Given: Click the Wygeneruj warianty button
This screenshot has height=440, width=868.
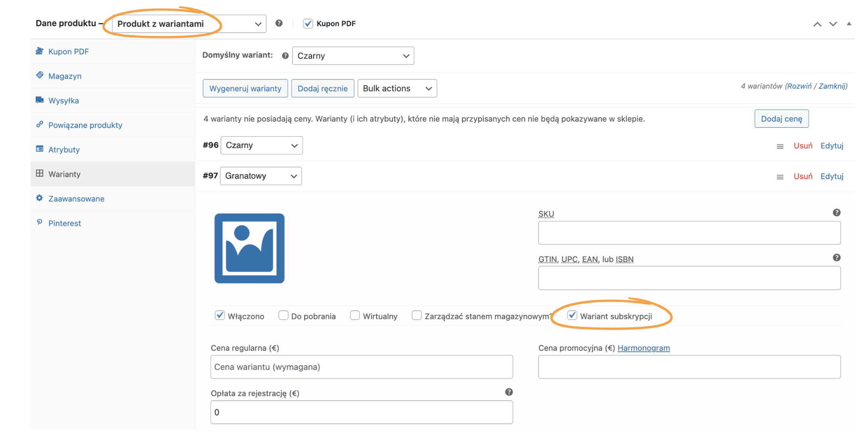Looking at the screenshot, I should click(245, 88).
